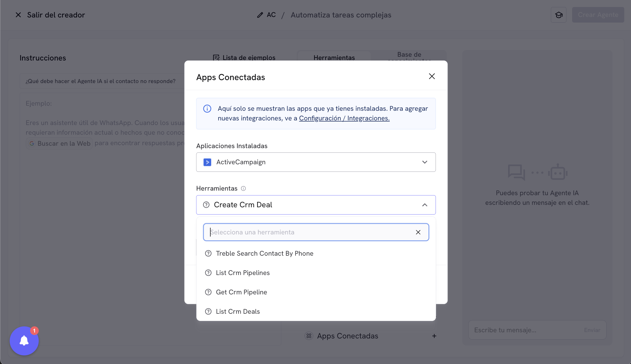Click the Buscar en la Web chip
This screenshot has height=364, width=631.
coord(59,143)
